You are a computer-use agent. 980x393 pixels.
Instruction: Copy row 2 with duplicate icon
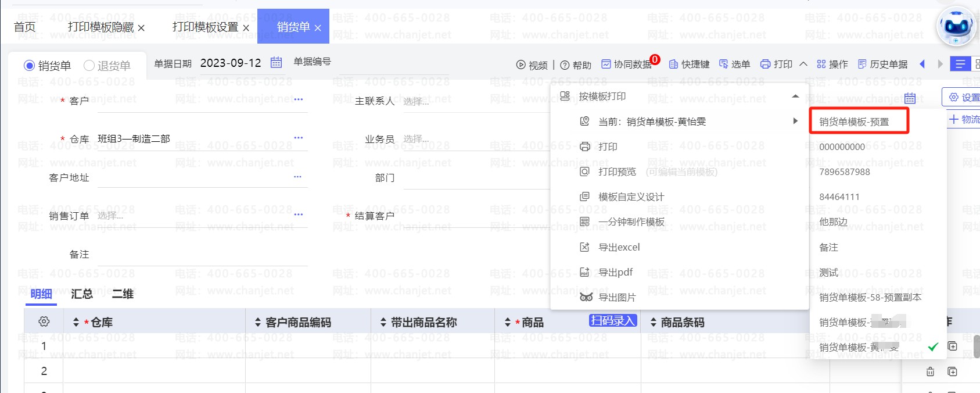tap(952, 371)
